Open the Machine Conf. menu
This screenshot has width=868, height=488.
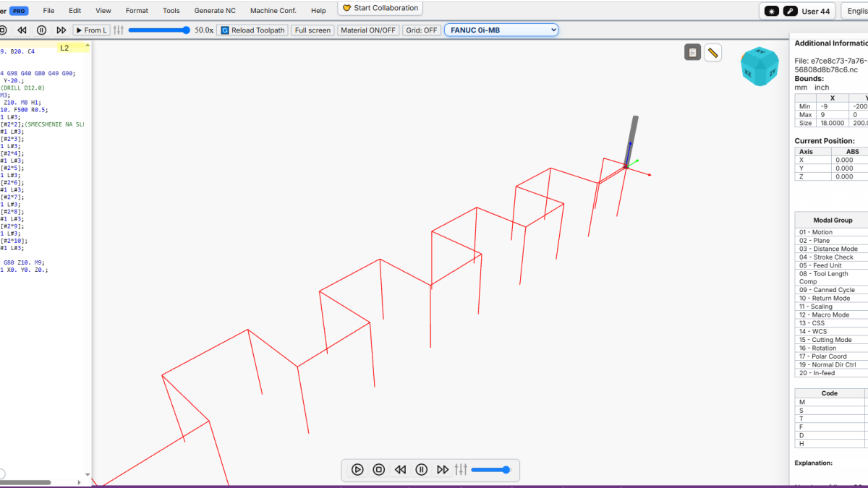click(x=273, y=11)
